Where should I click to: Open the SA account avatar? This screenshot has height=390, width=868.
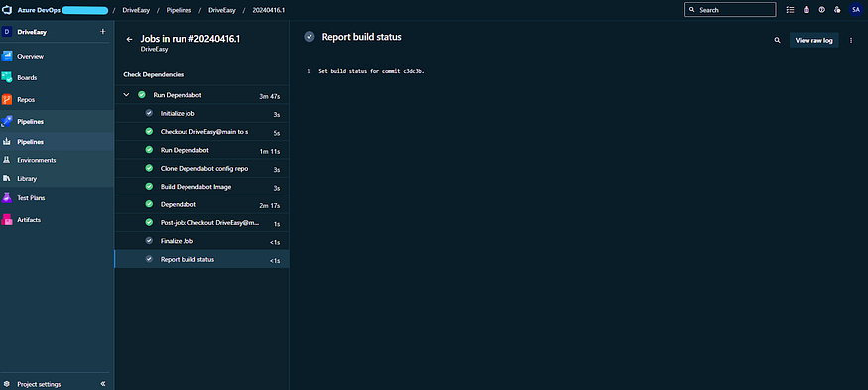pos(856,10)
